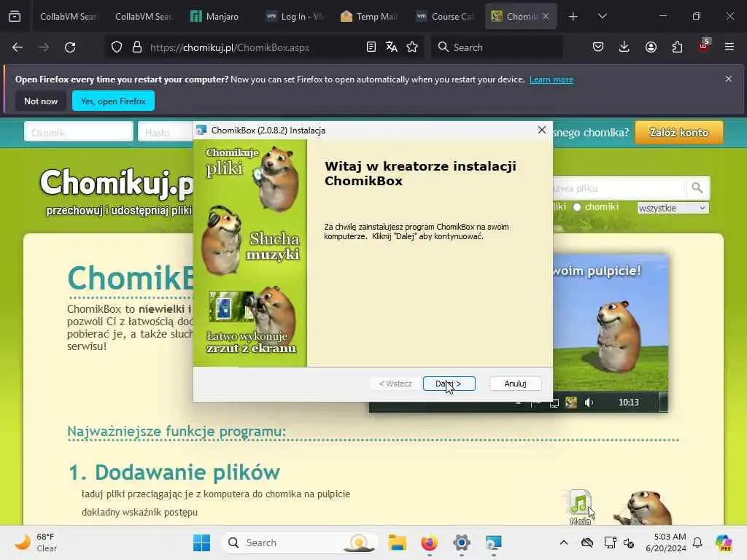Click Learn more link in notification bar
This screenshot has height=560, width=747.
tap(551, 79)
